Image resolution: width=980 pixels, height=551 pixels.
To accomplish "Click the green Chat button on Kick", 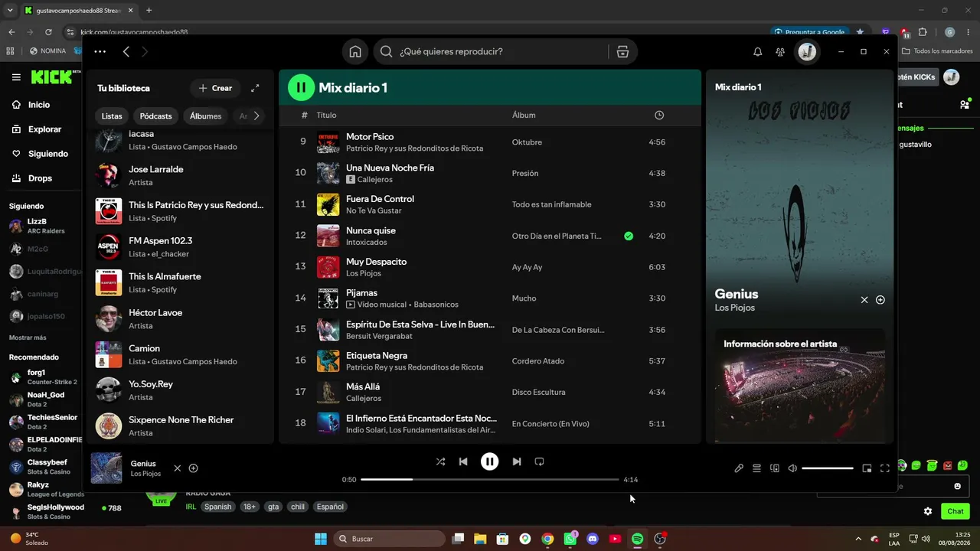I will (955, 511).
